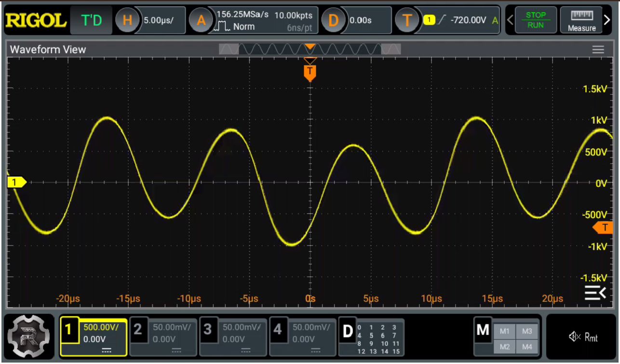Click the 10.00kpts memory depth value
Image resolution: width=620 pixels, height=364 pixels.
tap(293, 15)
